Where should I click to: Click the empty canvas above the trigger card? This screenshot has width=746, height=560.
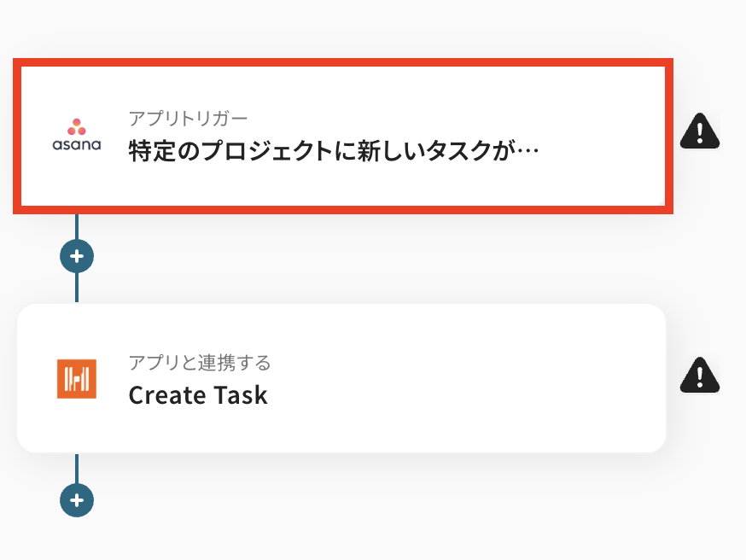(341, 26)
